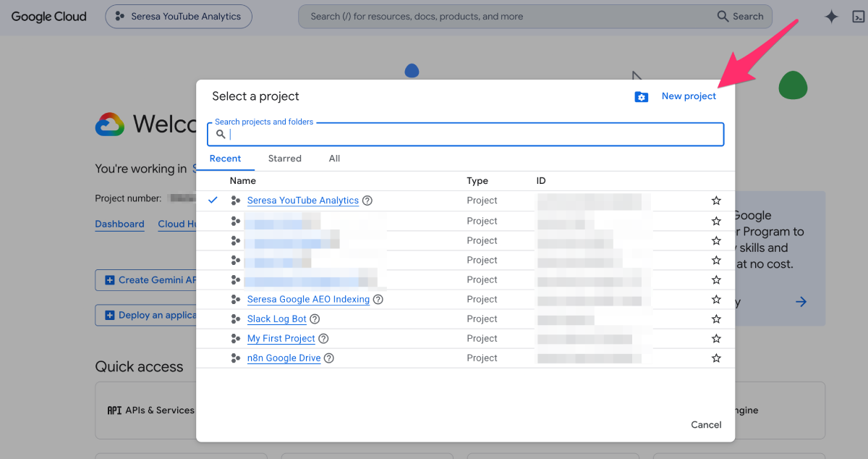The image size is (868, 459).
Task: Click the Google Cloud logo
Action: (x=48, y=17)
